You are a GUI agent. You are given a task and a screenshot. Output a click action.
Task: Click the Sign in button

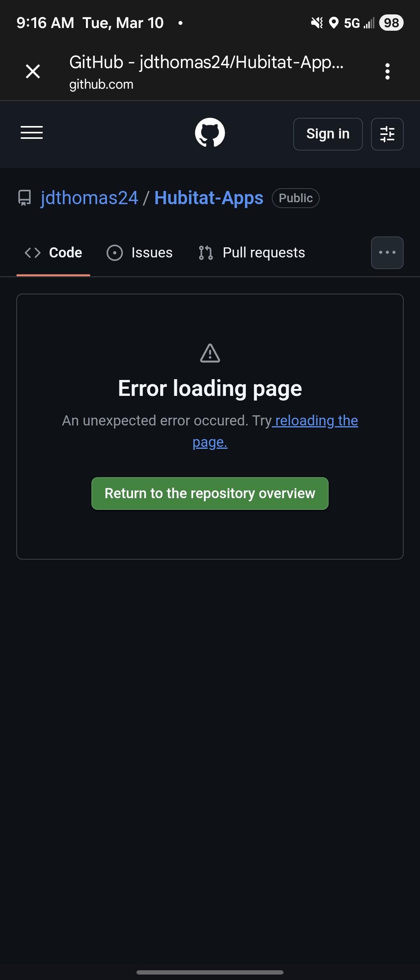point(328,134)
